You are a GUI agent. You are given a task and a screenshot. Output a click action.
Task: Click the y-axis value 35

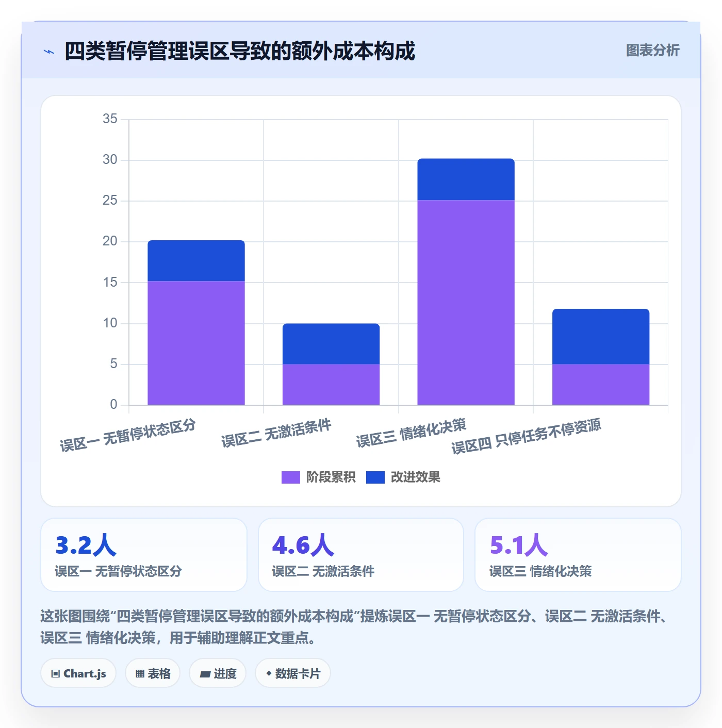click(110, 119)
